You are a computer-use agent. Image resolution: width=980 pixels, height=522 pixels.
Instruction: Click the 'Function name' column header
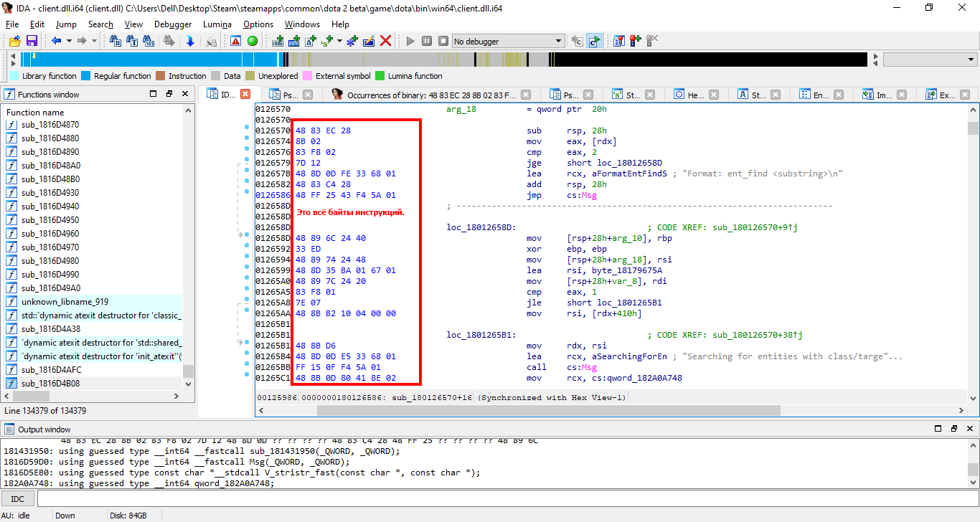(35, 112)
